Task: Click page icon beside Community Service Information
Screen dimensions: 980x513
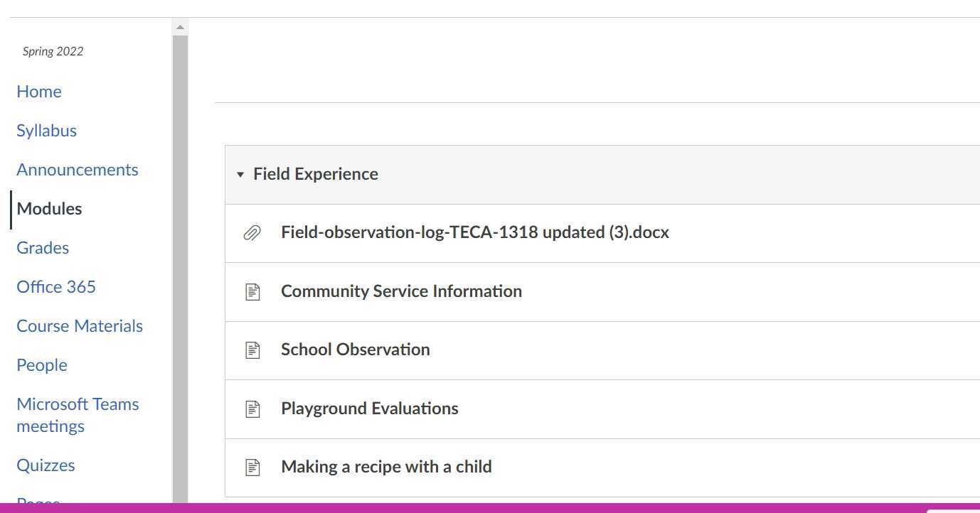Action: pos(252,291)
